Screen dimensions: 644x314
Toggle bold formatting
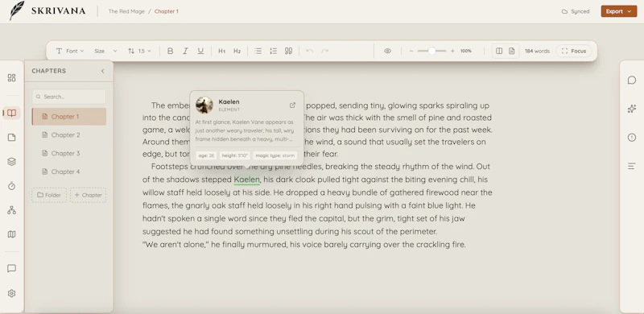[x=170, y=51]
